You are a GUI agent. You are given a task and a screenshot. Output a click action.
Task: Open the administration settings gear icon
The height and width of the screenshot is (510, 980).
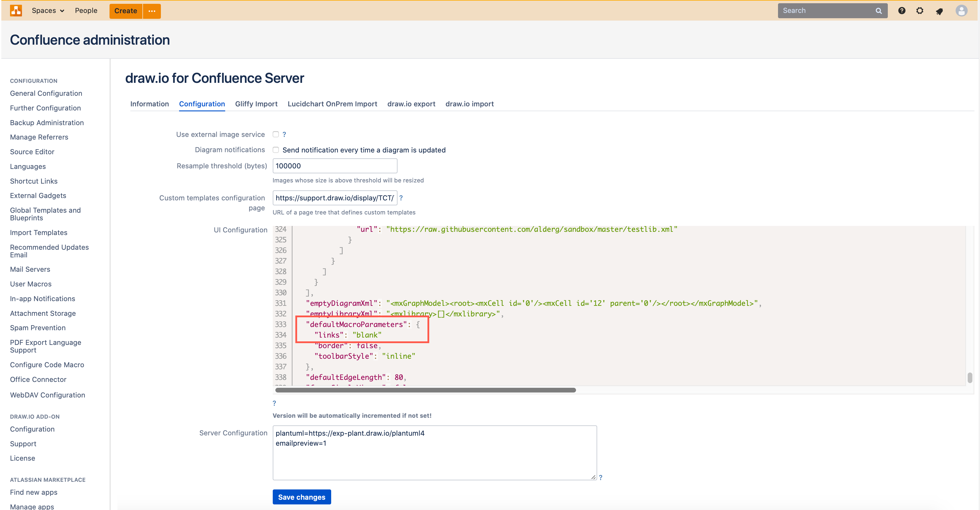coord(920,10)
